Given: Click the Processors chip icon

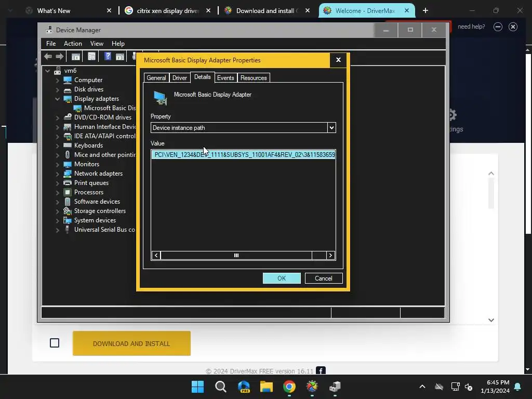Looking at the screenshot, I should click(68, 192).
